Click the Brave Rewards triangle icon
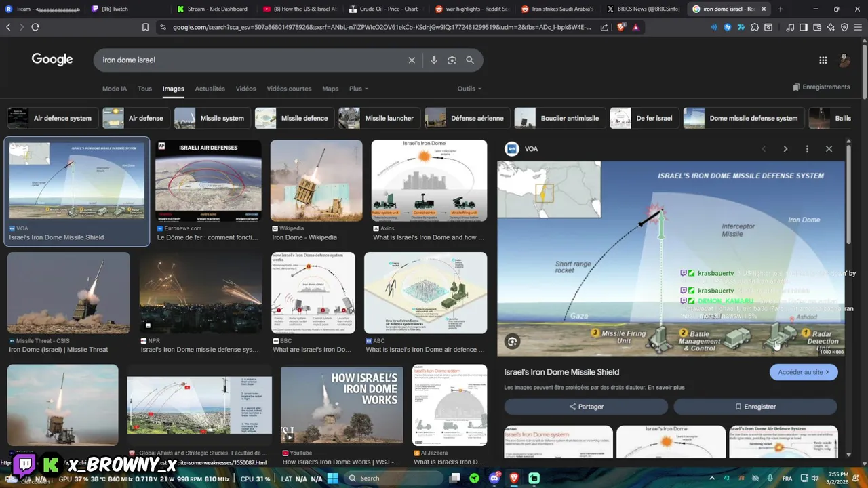Image resolution: width=868 pixels, height=488 pixels. point(635,27)
